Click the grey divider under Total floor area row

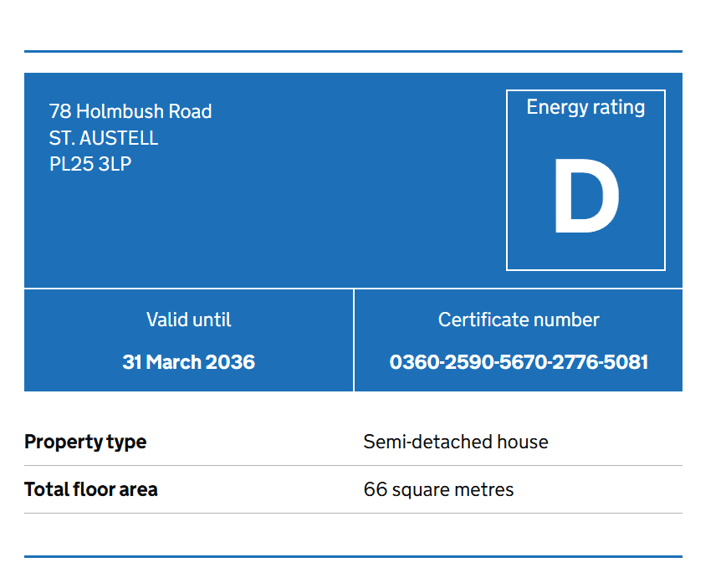[353, 513]
